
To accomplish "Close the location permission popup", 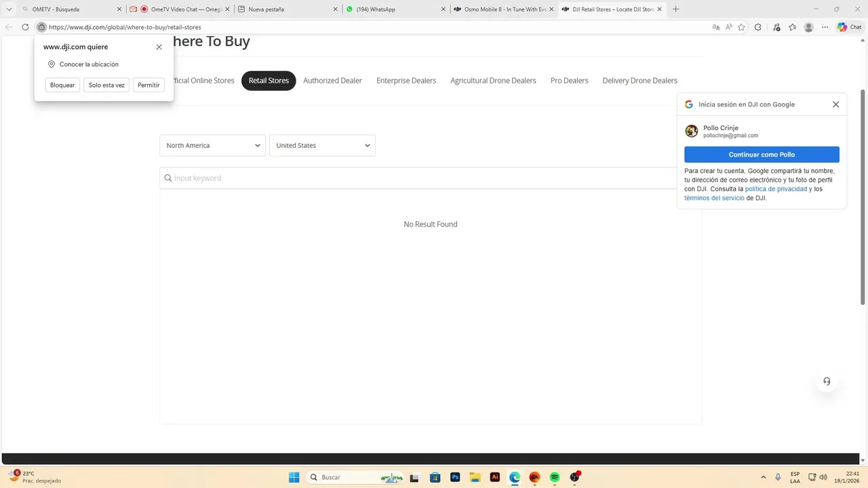I will point(159,47).
